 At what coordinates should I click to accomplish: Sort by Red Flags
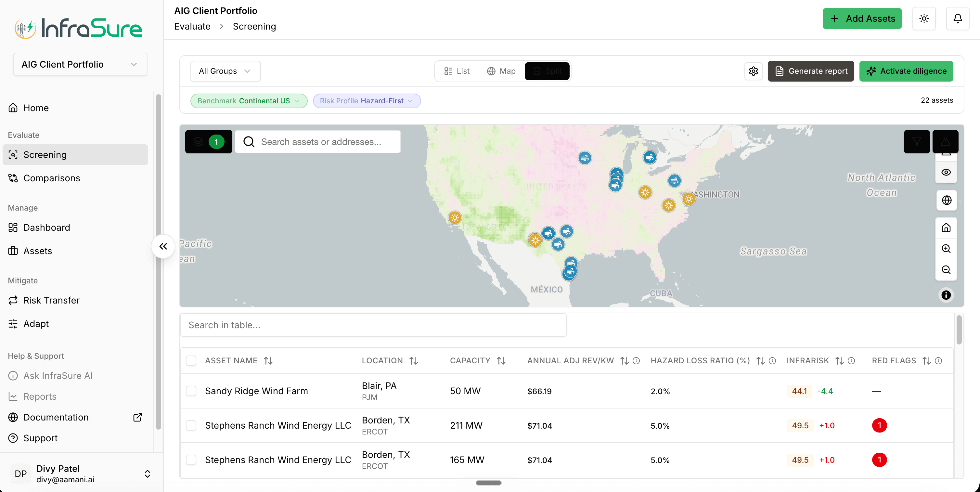point(927,360)
